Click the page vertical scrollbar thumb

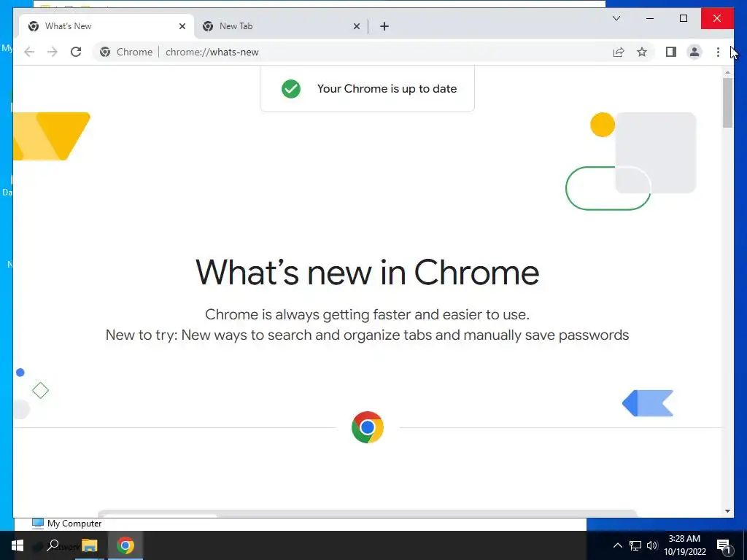coord(727,102)
